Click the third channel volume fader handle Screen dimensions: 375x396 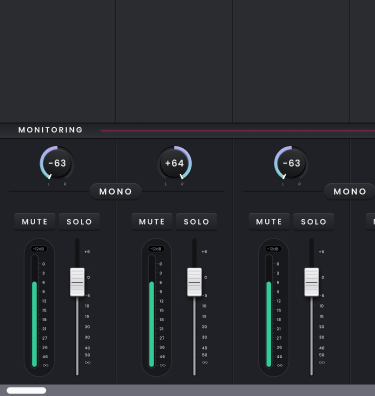click(x=312, y=282)
